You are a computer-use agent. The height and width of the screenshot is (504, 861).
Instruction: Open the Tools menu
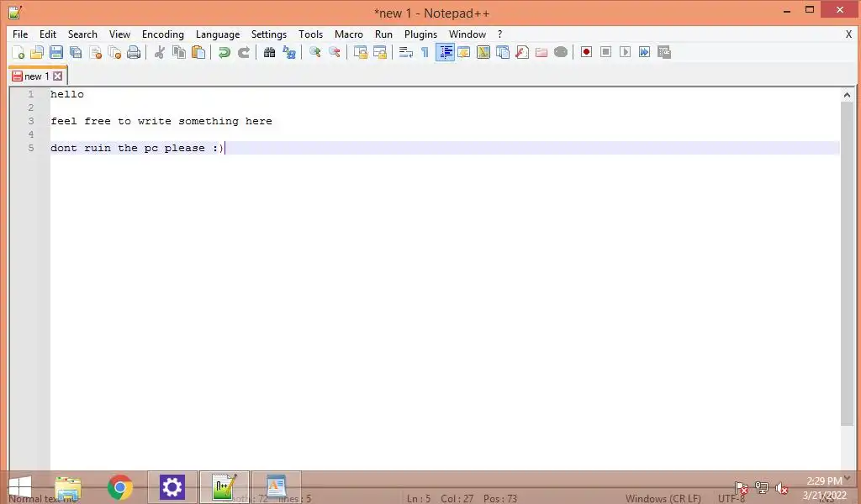point(310,34)
